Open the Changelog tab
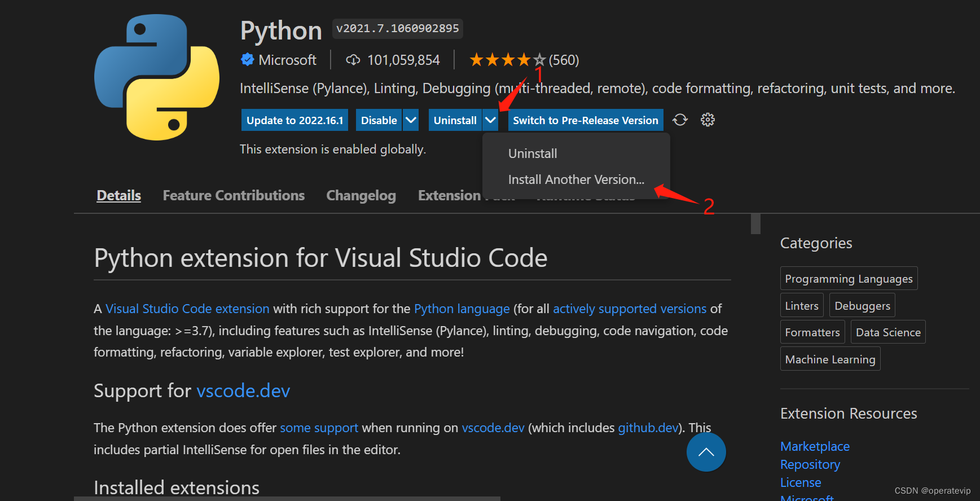 tap(361, 196)
